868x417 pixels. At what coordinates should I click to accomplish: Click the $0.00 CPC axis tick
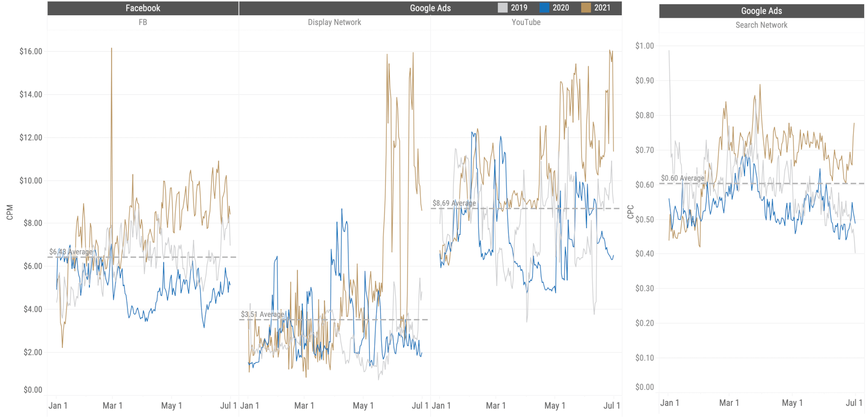click(645, 387)
